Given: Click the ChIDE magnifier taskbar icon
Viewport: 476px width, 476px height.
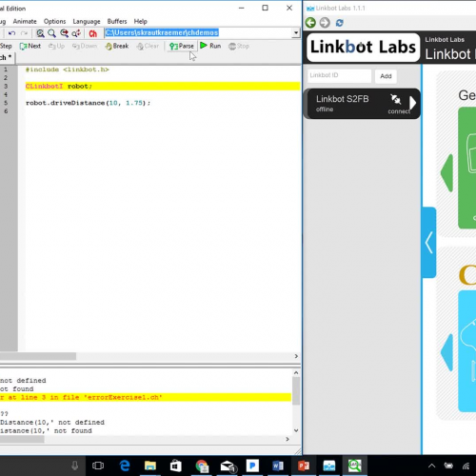Looking at the screenshot, I should click(354, 466).
